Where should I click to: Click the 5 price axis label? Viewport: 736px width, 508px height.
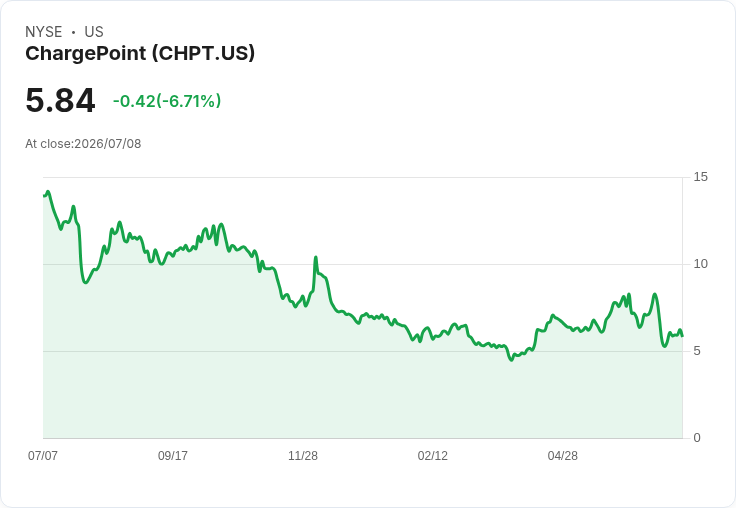coord(697,351)
